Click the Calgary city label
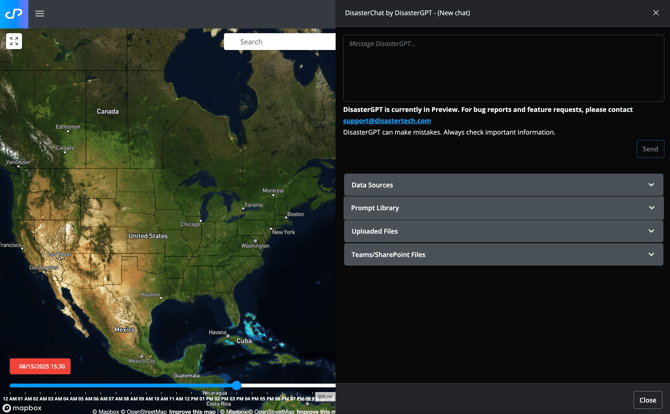The height and width of the screenshot is (414, 670). click(65, 148)
